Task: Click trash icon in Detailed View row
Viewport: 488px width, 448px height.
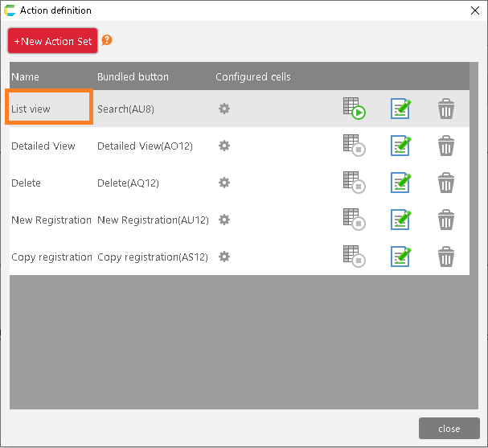Action: [446, 146]
